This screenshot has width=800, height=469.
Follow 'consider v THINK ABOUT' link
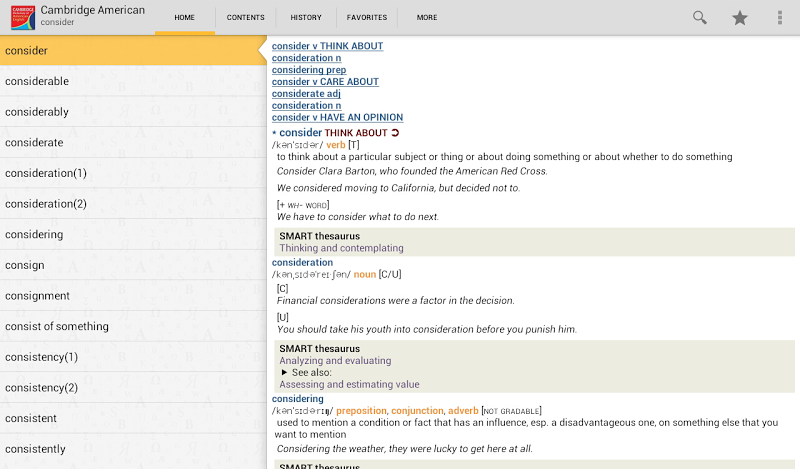(327, 46)
